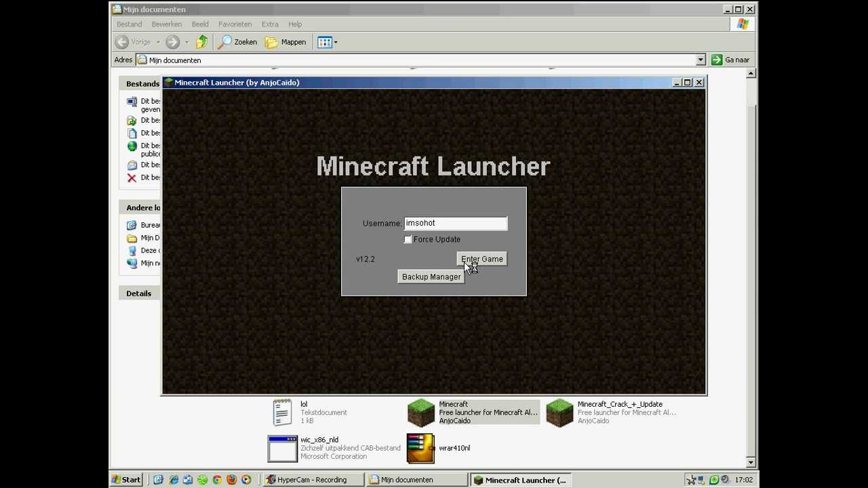This screenshot has width=868, height=488.
Task: Click the Bureaublad link icon in sidebar
Action: [x=132, y=225]
